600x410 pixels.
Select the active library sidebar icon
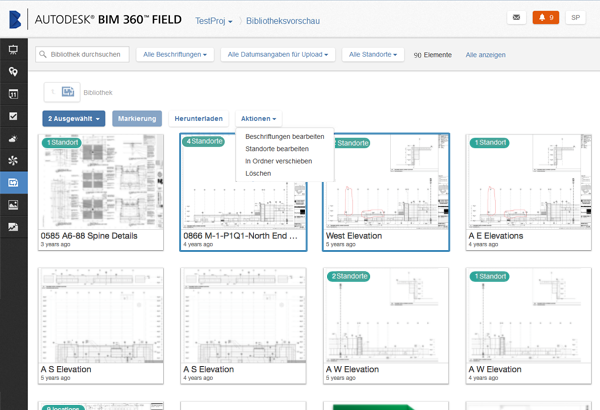13,183
